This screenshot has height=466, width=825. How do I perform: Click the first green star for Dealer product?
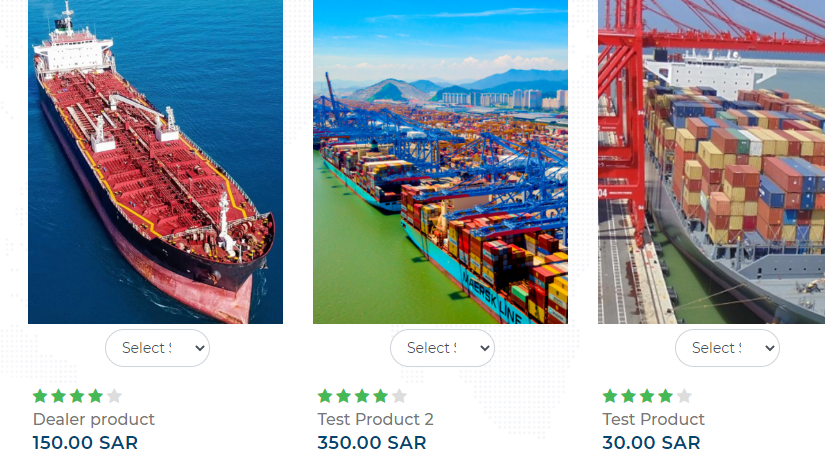(41, 396)
